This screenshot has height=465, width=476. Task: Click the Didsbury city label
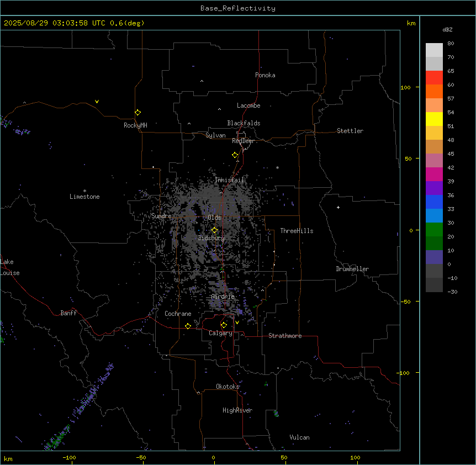211,238
